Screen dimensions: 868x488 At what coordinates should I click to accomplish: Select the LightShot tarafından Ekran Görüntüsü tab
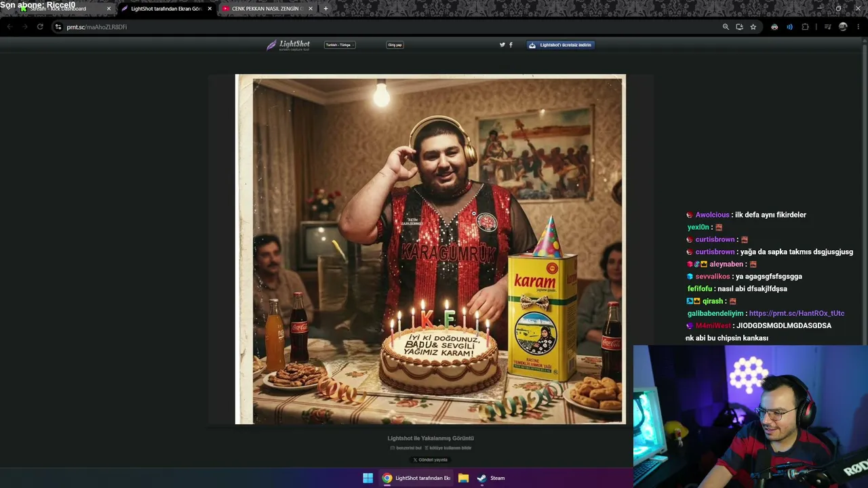(x=166, y=9)
